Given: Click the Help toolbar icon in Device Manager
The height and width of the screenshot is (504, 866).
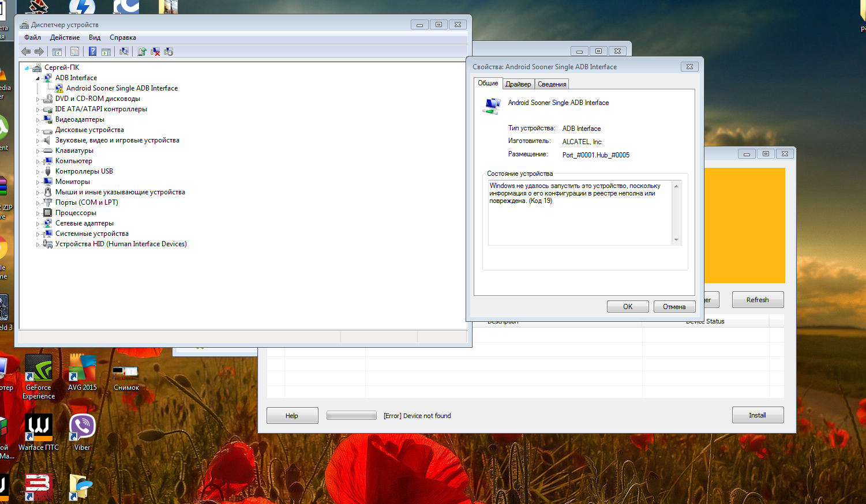Looking at the screenshot, I should tap(92, 51).
